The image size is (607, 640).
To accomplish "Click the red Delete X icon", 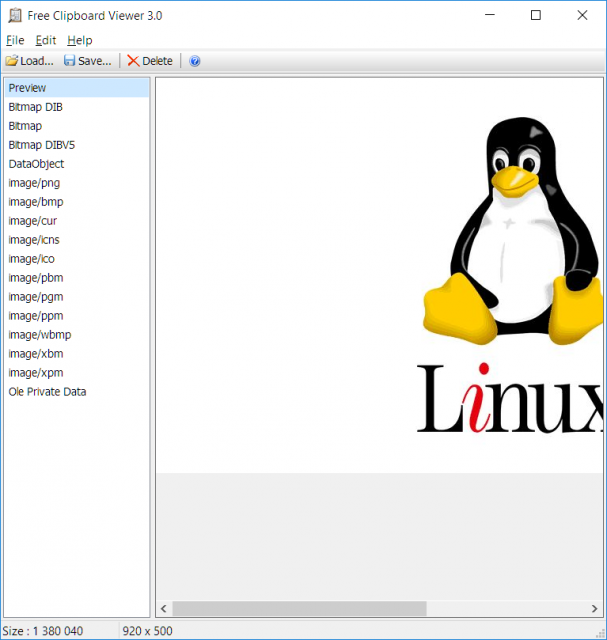I will coord(133,61).
